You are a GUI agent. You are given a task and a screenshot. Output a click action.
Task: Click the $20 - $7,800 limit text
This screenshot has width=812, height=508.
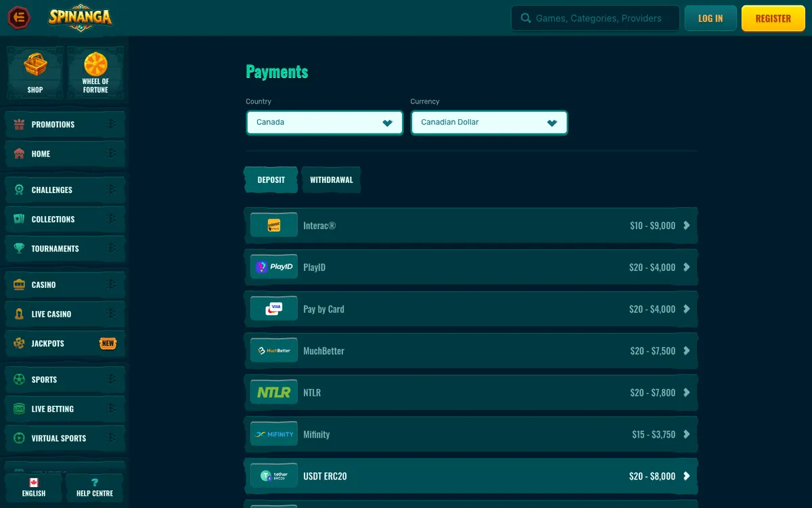click(x=653, y=392)
